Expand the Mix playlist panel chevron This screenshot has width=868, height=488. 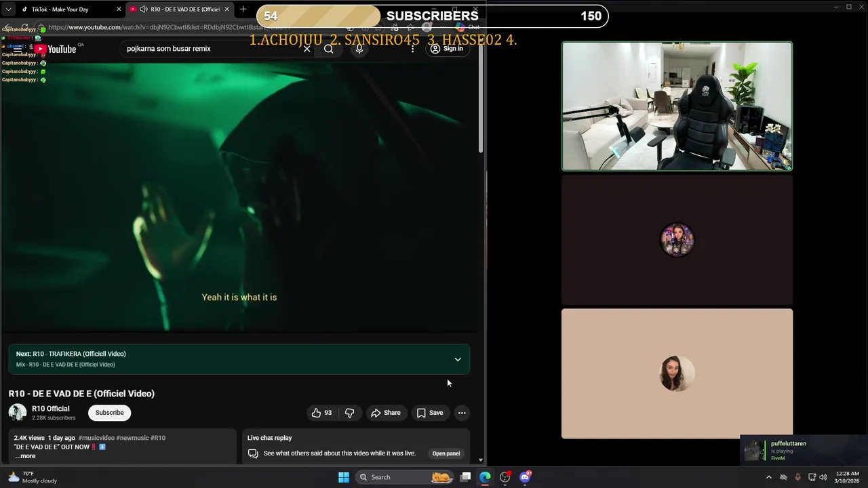[458, 359]
